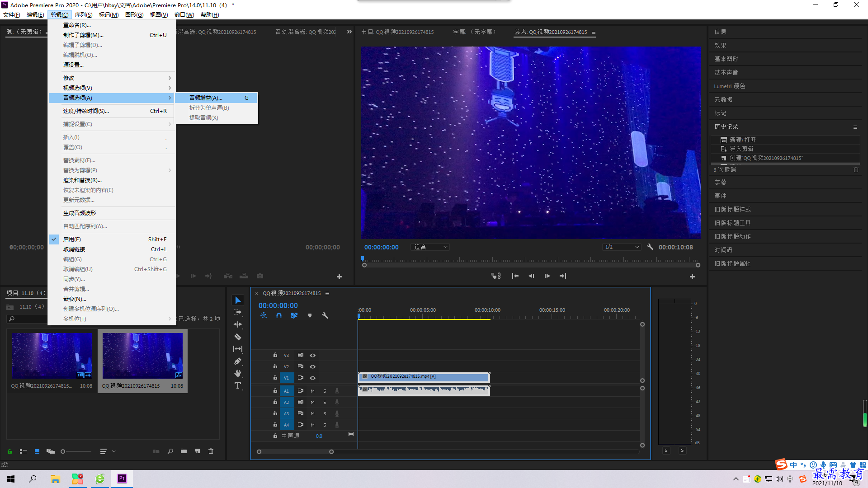Select the Track Select Forward tool
Viewport: 868px width, 488px height.
(x=238, y=312)
